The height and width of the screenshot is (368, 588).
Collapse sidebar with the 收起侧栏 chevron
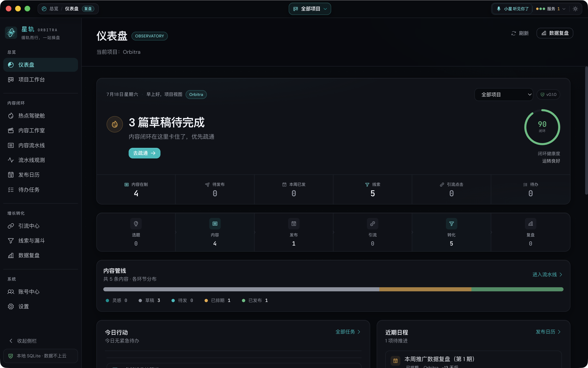pos(11,341)
